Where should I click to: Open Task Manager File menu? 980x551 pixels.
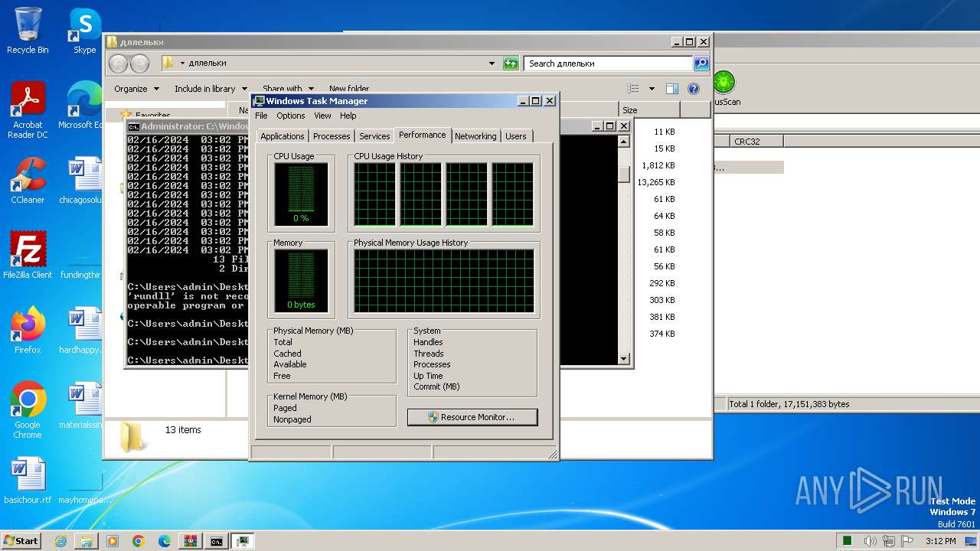pos(261,116)
